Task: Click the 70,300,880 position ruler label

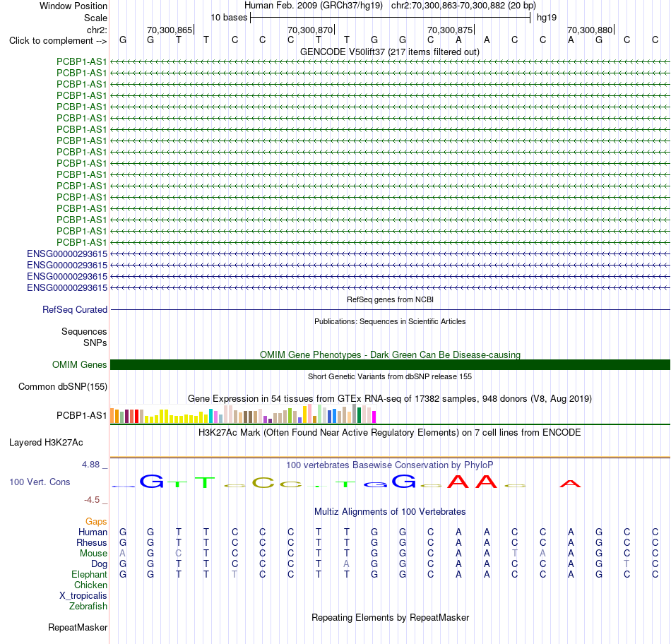Action: pyautogui.click(x=590, y=30)
